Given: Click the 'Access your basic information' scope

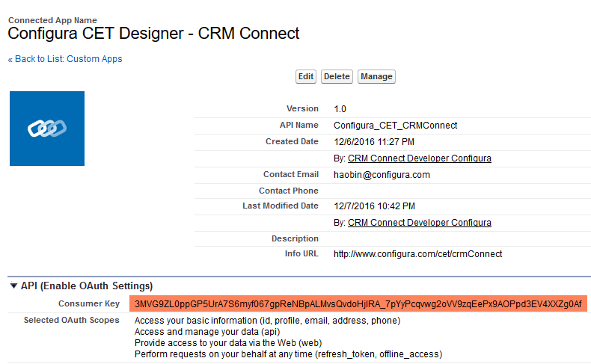Looking at the screenshot, I should (x=267, y=321).
